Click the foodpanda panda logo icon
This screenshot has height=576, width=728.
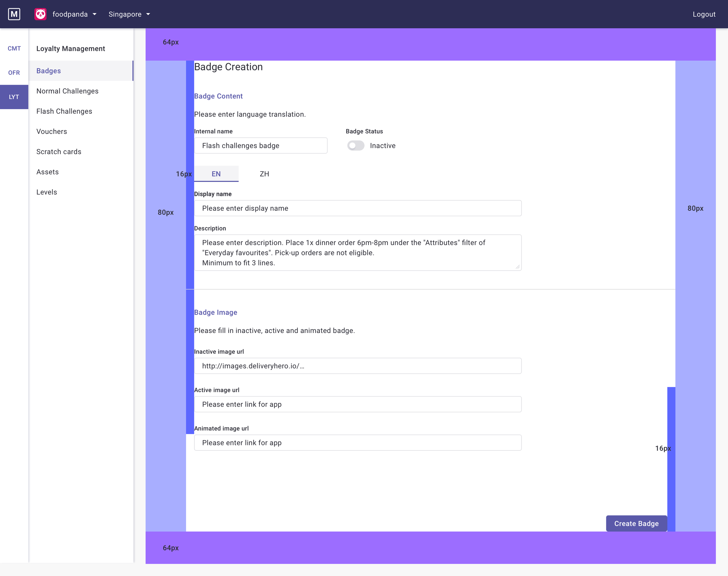point(40,14)
